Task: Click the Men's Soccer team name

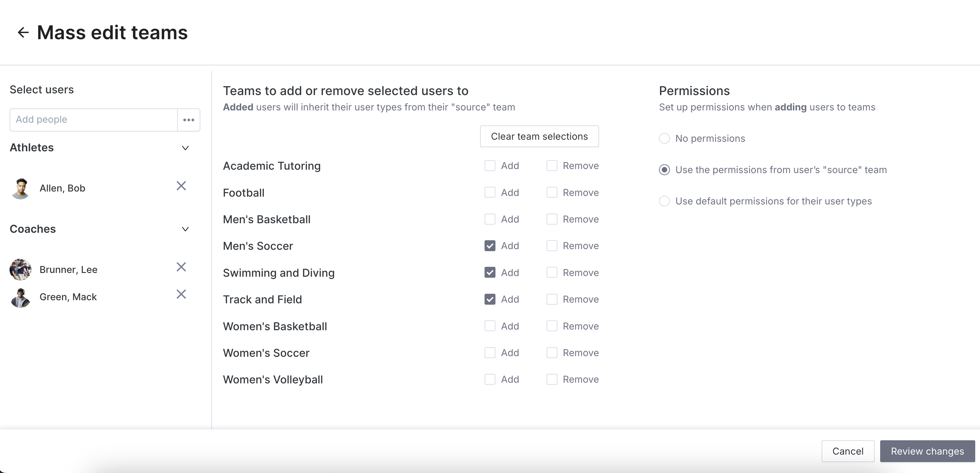Action: coord(258,246)
